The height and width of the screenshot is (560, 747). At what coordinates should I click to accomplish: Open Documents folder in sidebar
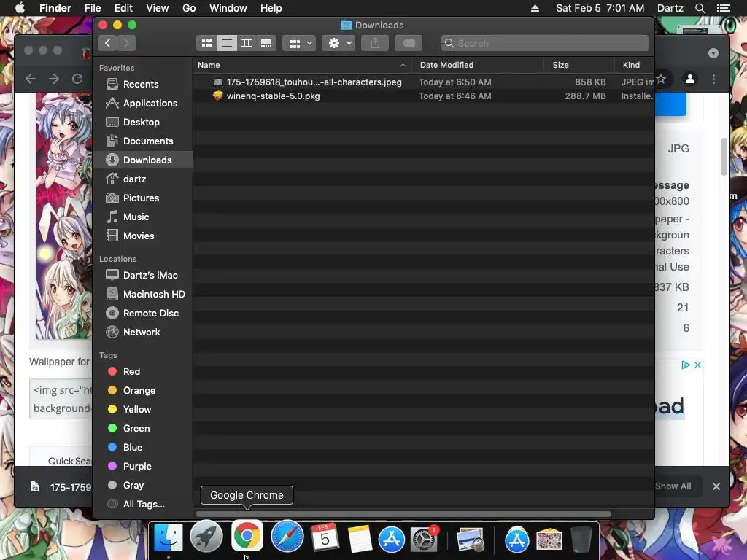tap(143, 141)
